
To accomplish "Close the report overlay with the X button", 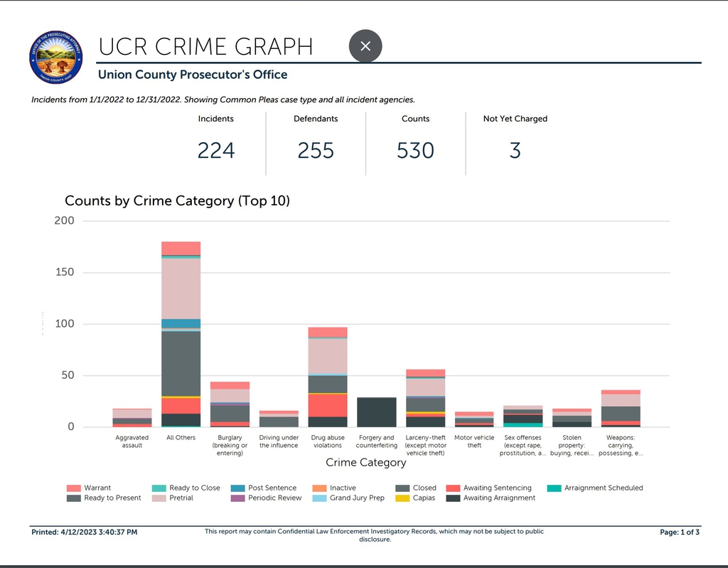I will pos(365,46).
